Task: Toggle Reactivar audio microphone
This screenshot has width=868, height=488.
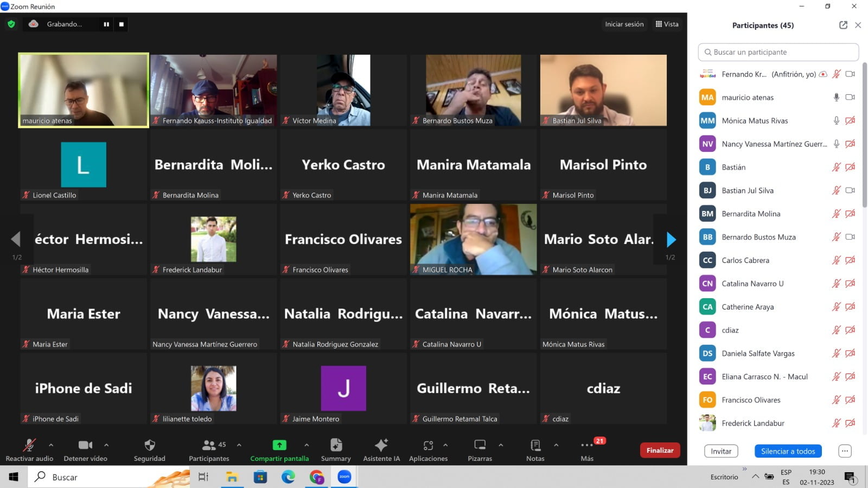Action: click(29, 445)
